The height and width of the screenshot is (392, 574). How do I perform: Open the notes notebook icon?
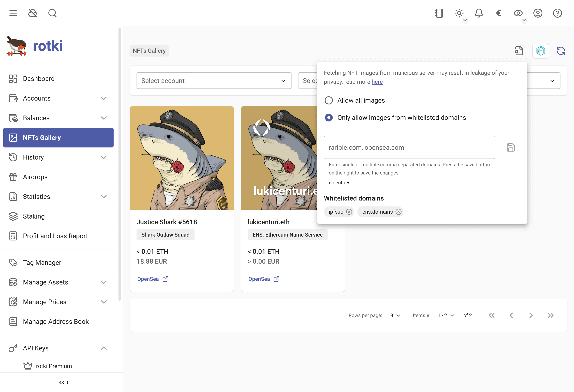(x=439, y=13)
